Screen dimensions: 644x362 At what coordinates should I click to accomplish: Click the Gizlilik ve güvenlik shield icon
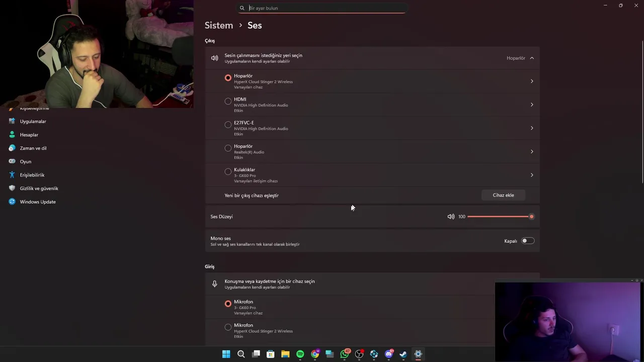tap(12, 189)
